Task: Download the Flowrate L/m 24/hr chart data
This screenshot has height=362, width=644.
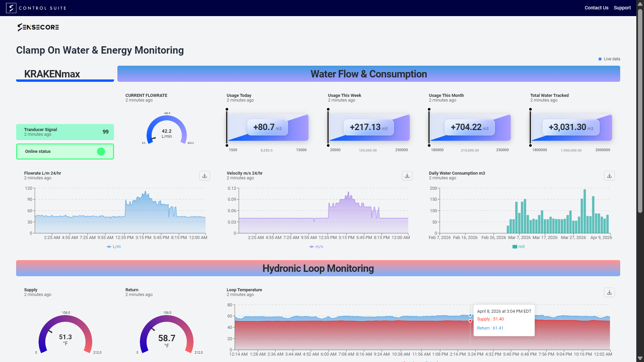Action: point(205,176)
